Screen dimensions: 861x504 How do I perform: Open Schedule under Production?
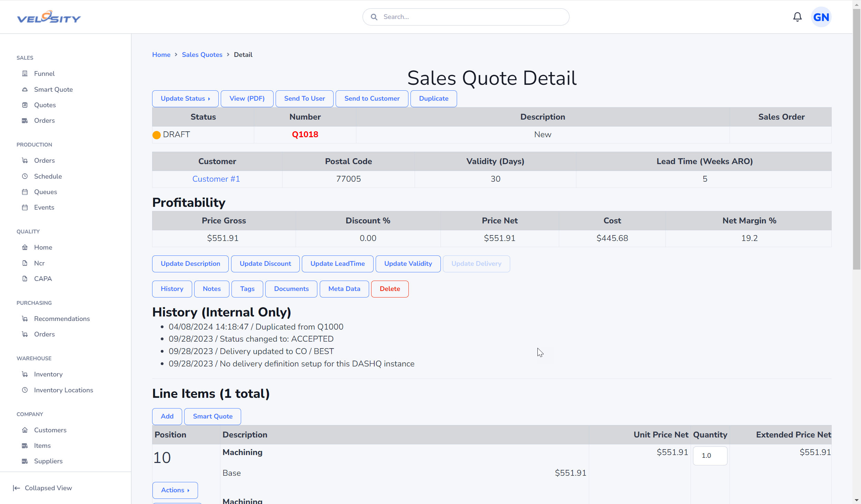coord(48,176)
